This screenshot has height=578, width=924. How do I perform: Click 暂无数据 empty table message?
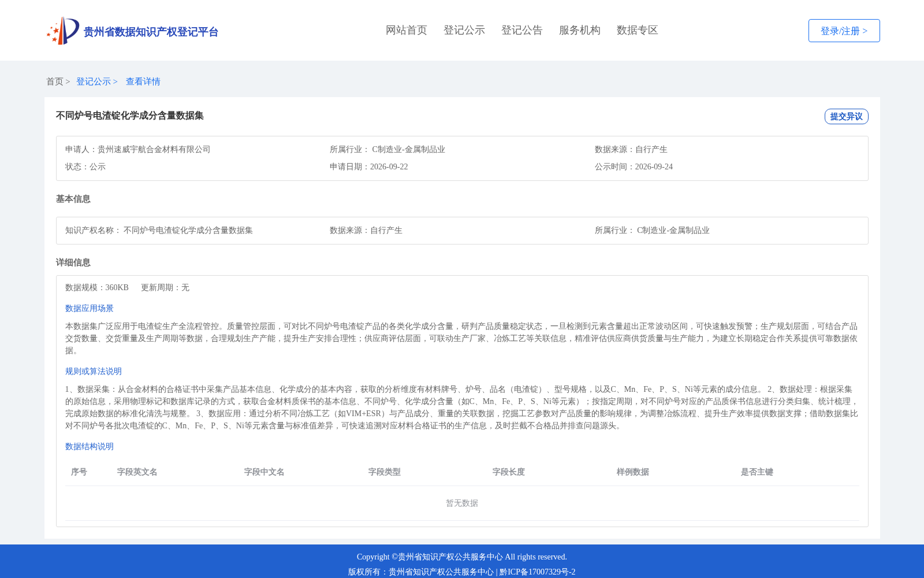pos(462,503)
